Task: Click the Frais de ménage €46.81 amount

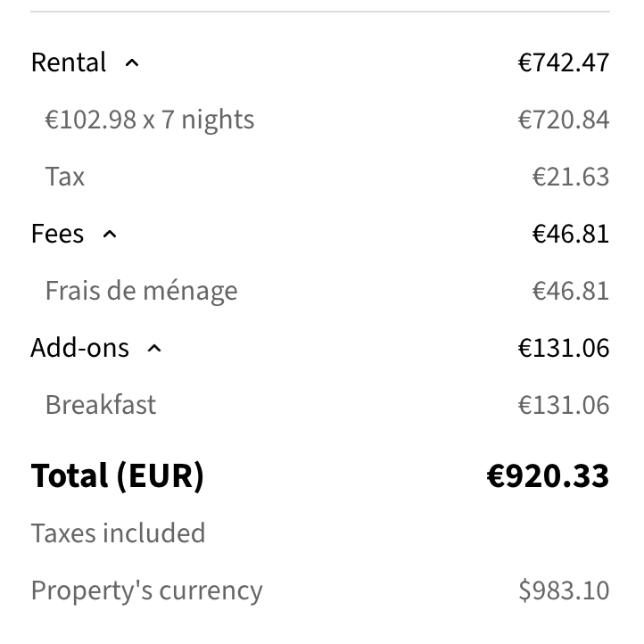Action: pos(571,291)
